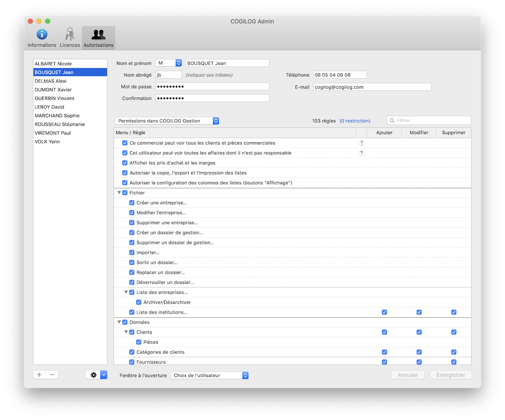This screenshot has width=505, height=420.
Task: Uncheck the Données group checkbox
Action: [x=125, y=322]
